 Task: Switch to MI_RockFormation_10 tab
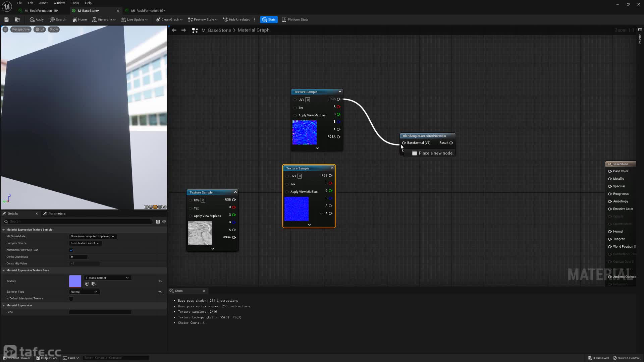click(x=41, y=11)
